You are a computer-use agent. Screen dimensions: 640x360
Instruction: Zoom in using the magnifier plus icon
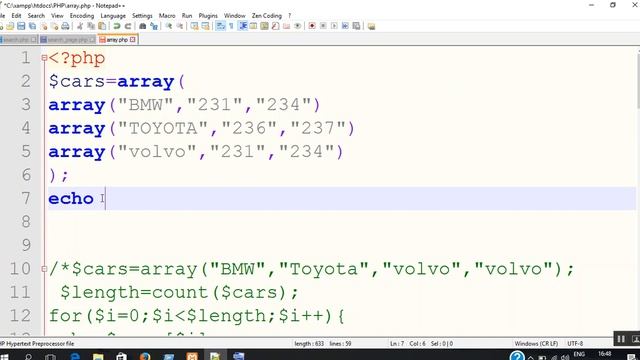pos(169,26)
